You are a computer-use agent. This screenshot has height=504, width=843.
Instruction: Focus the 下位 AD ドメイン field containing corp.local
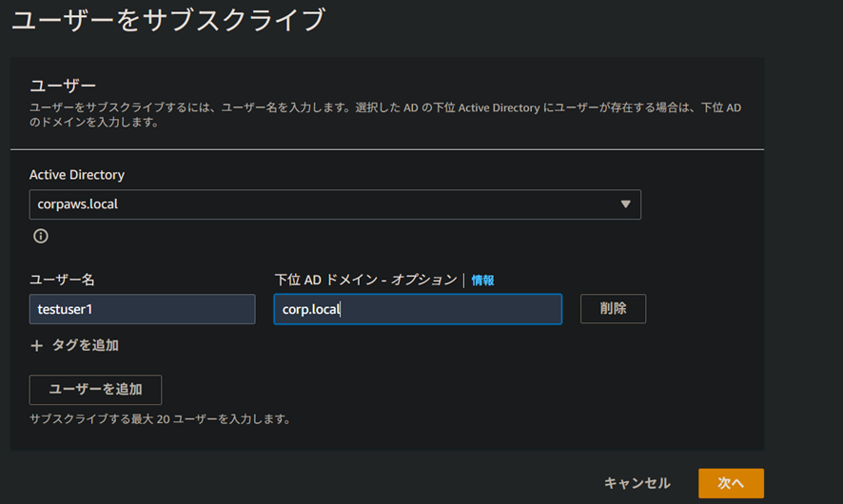pyautogui.click(x=418, y=309)
